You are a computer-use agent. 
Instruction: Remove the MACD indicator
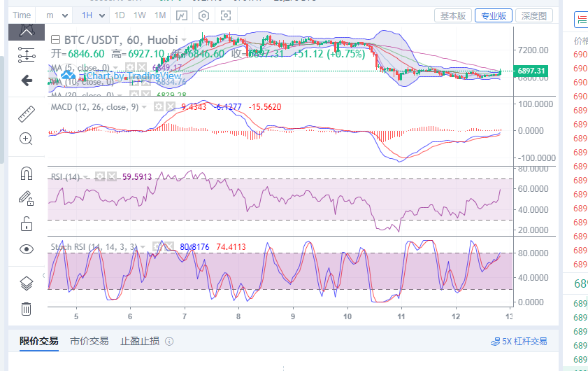pos(171,107)
